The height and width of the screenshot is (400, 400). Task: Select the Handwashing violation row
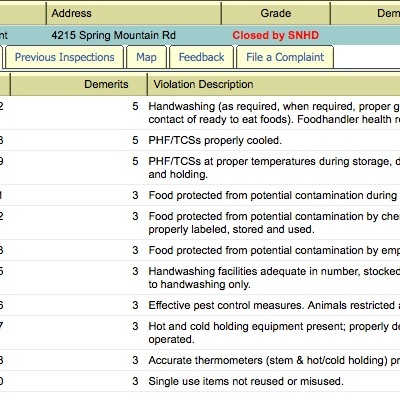200,113
